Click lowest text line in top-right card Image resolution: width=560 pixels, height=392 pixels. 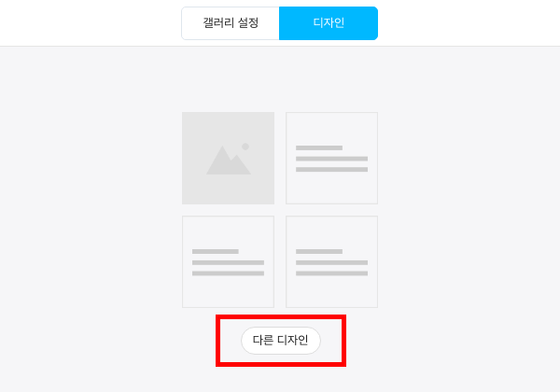pos(331,170)
